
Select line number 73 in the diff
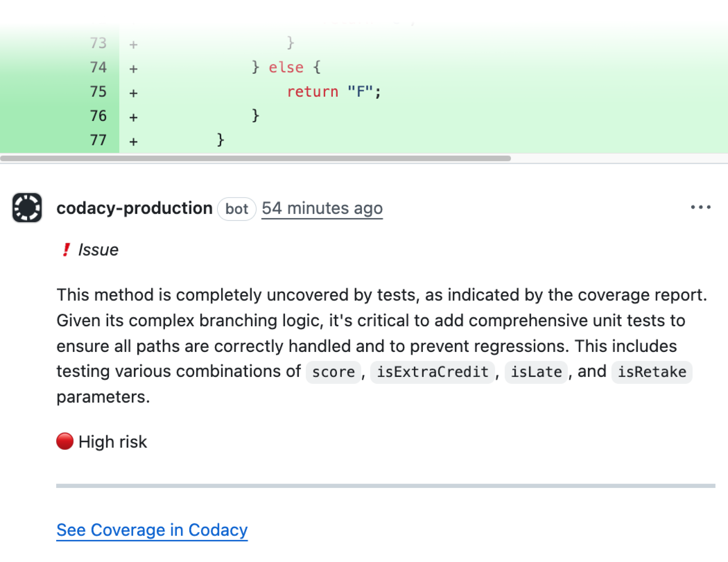coord(98,43)
